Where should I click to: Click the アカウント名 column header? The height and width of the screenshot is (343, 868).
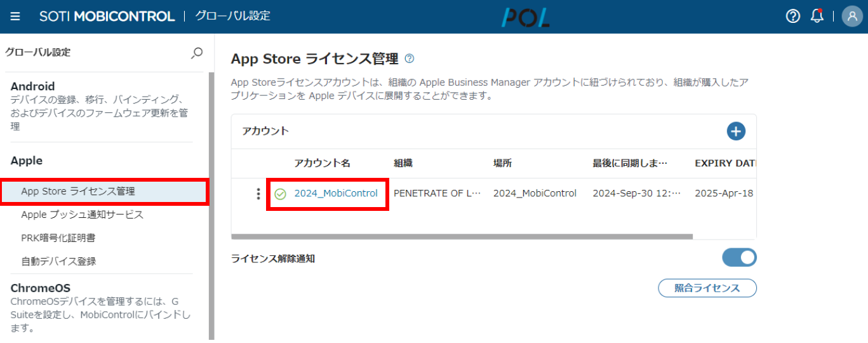click(x=322, y=164)
